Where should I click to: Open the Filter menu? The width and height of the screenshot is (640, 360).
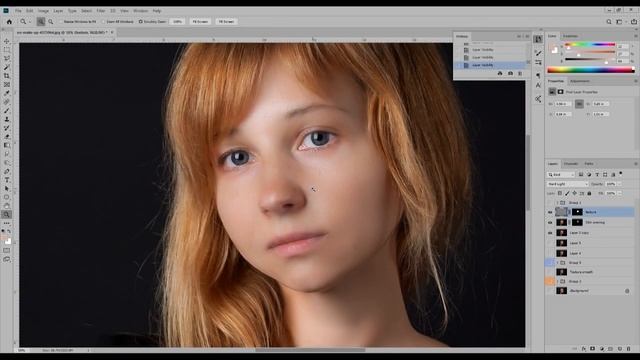point(101,11)
